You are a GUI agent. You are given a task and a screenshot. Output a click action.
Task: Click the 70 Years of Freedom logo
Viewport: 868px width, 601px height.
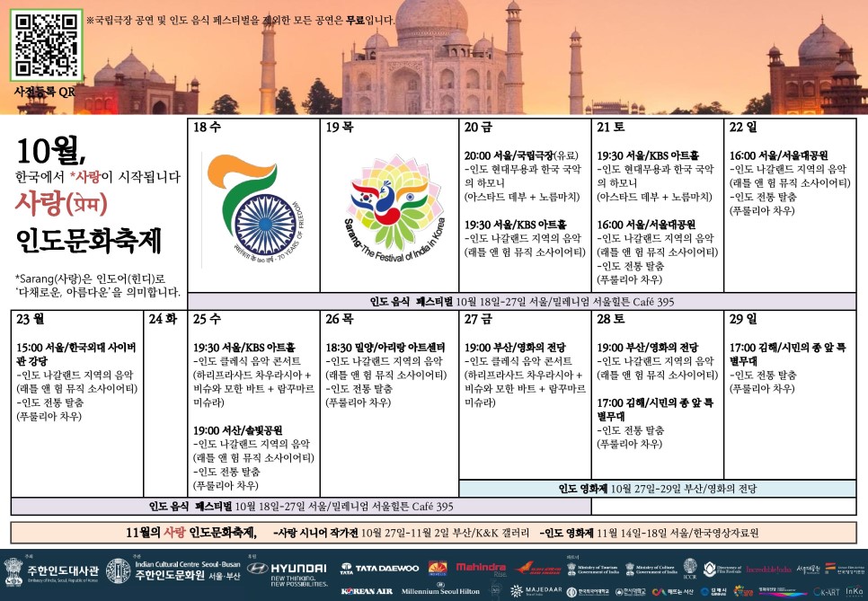click(256, 210)
